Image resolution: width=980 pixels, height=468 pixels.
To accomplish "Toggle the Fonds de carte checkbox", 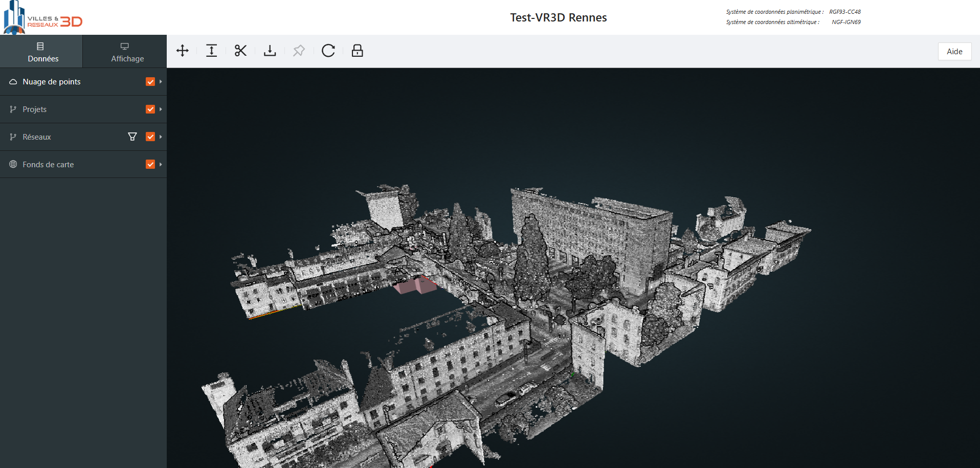I will point(150,164).
